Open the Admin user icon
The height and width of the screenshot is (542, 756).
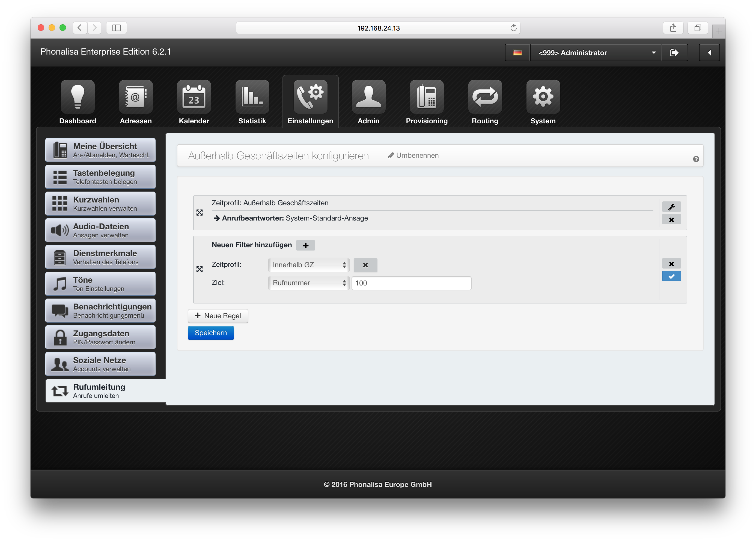tap(368, 97)
